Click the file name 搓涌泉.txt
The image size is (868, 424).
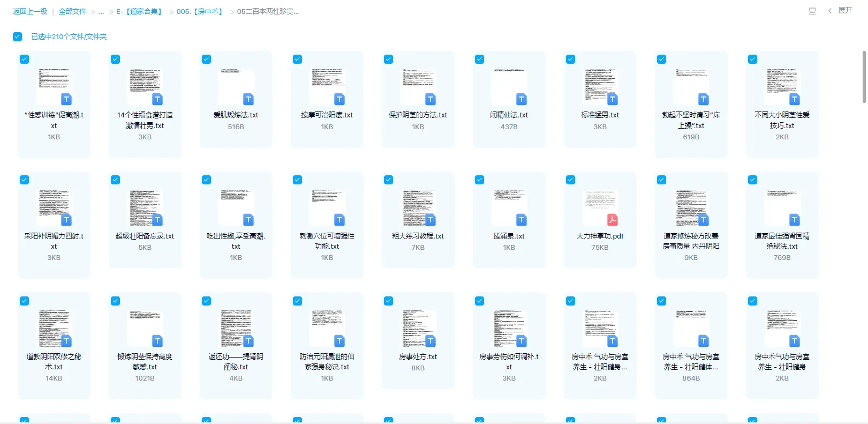click(x=509, y=236)
